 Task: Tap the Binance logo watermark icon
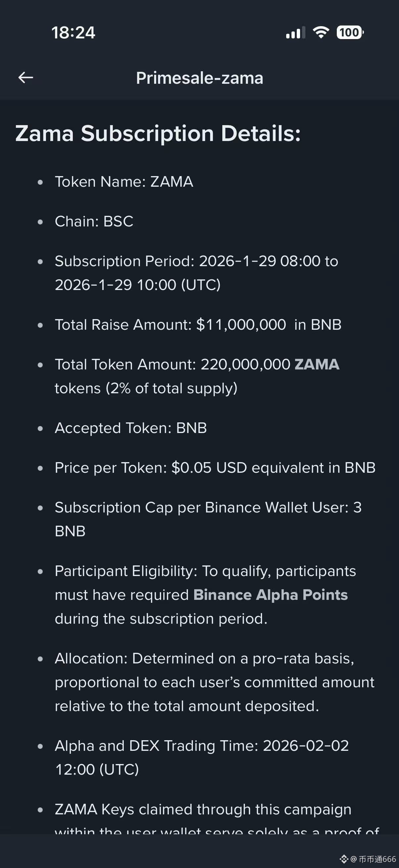[344, 859]
